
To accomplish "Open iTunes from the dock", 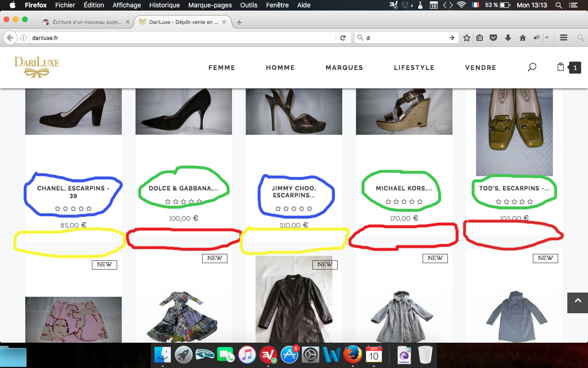I will pyautogui.click(x=247, y=355).
